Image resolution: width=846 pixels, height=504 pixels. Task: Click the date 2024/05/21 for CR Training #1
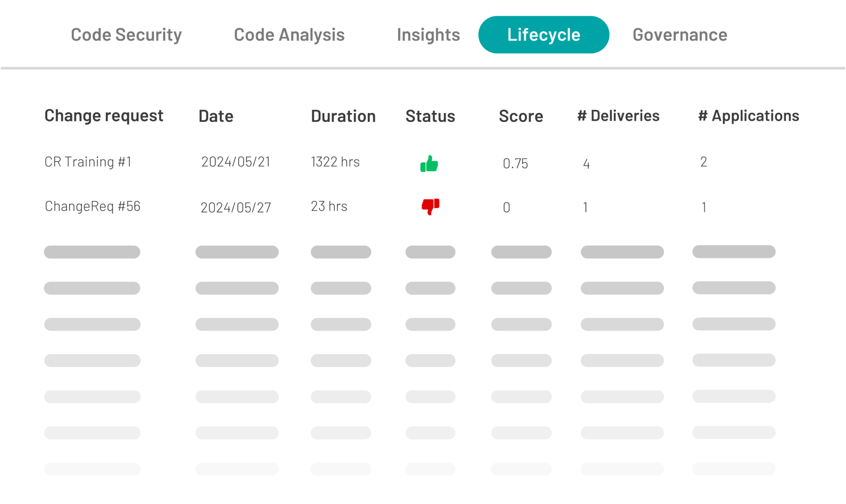click(236, 163)
